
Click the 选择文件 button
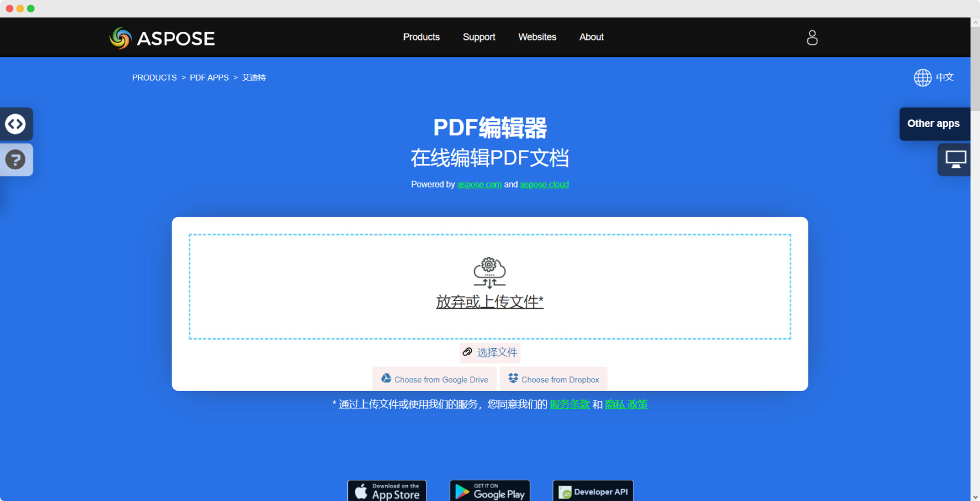[x=490, y=353]
